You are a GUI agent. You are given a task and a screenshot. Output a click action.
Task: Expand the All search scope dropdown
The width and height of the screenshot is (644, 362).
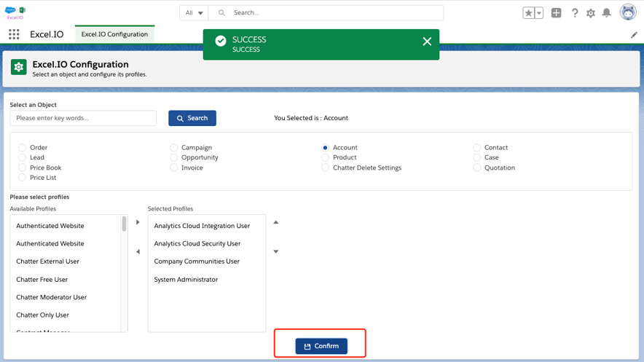[194, 12]
